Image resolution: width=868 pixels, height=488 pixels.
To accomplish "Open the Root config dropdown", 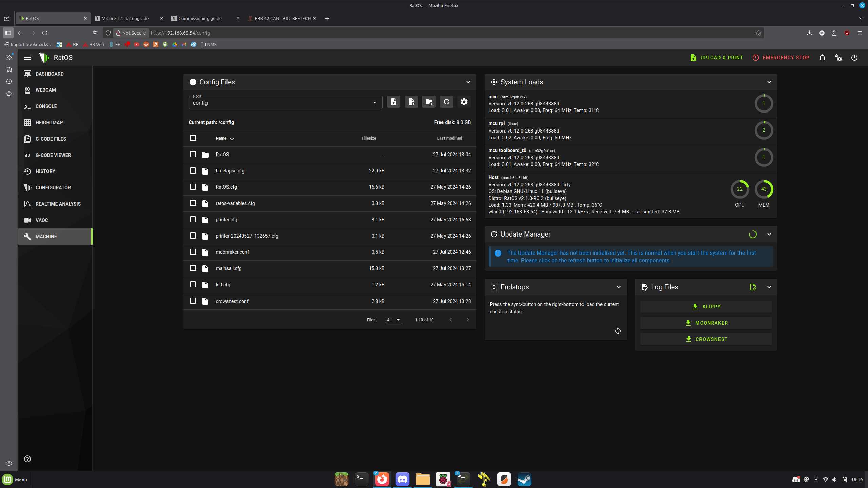I will [x=285, y=103].
